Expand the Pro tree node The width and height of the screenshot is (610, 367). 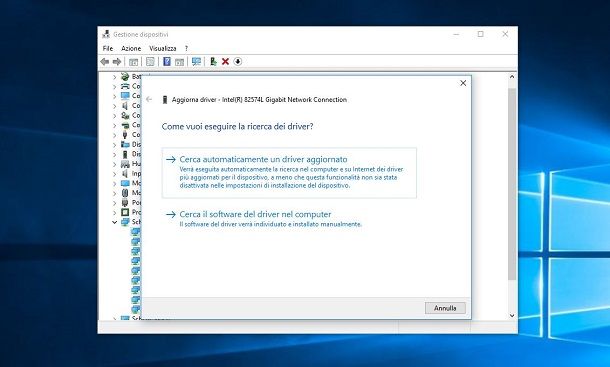[x=114, y=212]
